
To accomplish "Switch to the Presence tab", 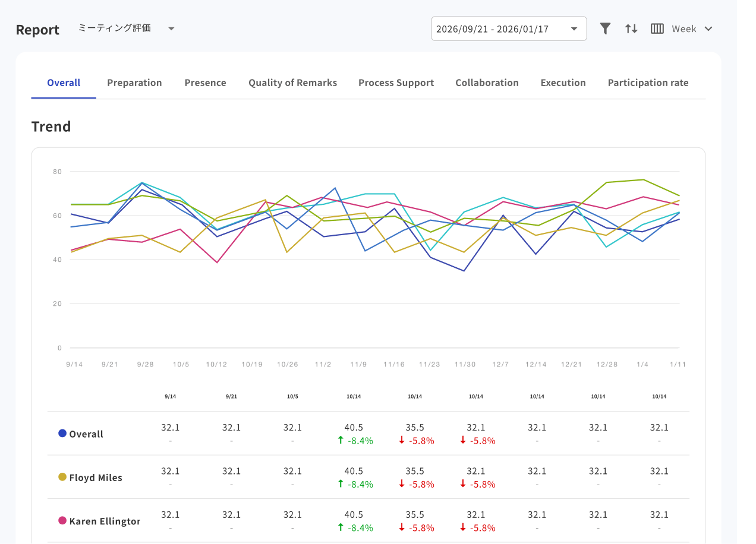I will tap(205, 83).
